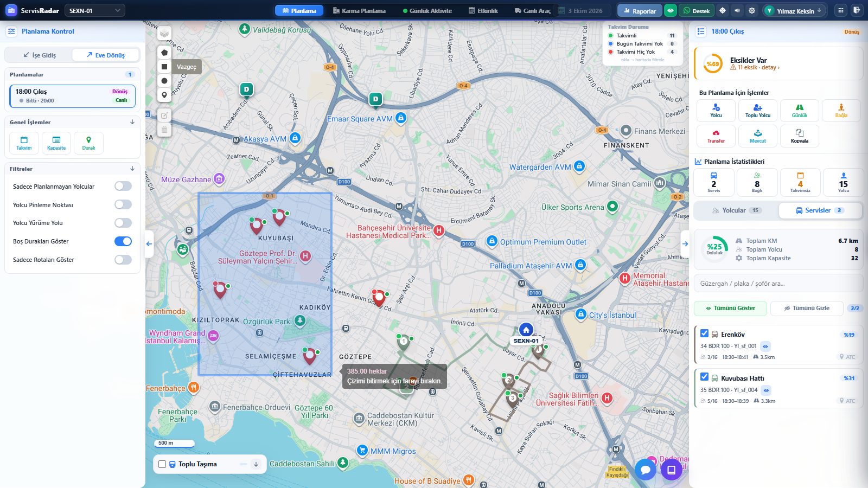Collapse the Filtreler section

(x=132, y=169)
